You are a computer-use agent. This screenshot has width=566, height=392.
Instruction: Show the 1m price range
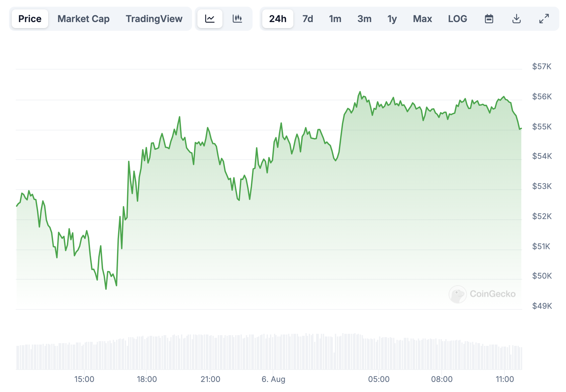(335, 19)
